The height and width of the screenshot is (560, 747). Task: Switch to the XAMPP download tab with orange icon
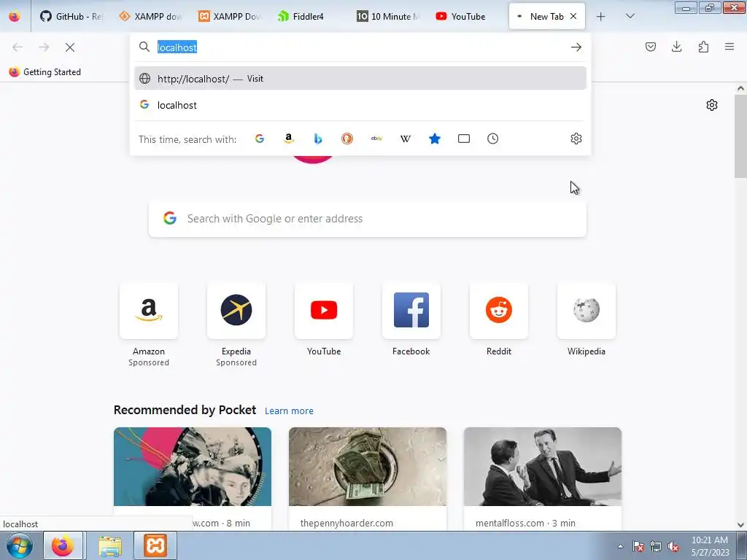[x=150, y=16]
